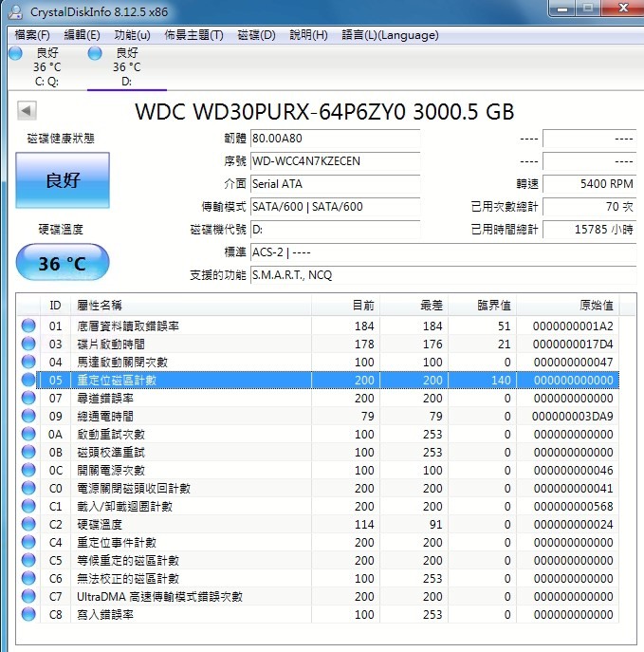Click the serial number field WD-WCC4N7KZECEN
Screen dimensions: 644x652
(335, 161)
